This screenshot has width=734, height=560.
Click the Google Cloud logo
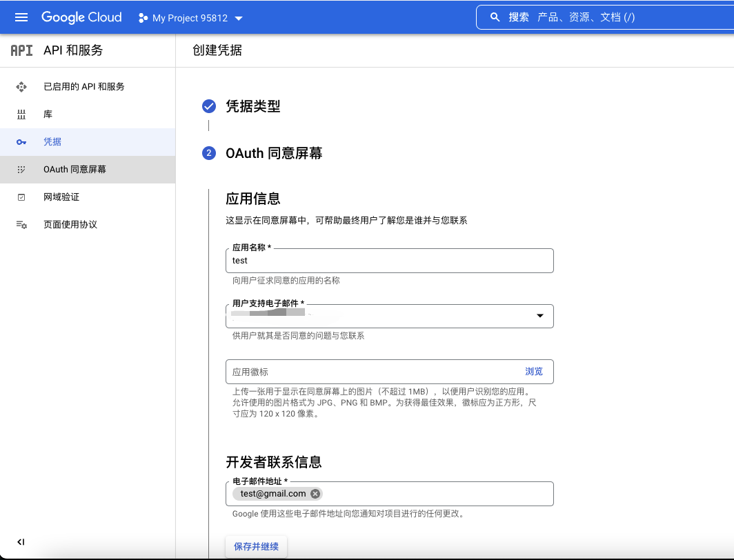[81, 17]
